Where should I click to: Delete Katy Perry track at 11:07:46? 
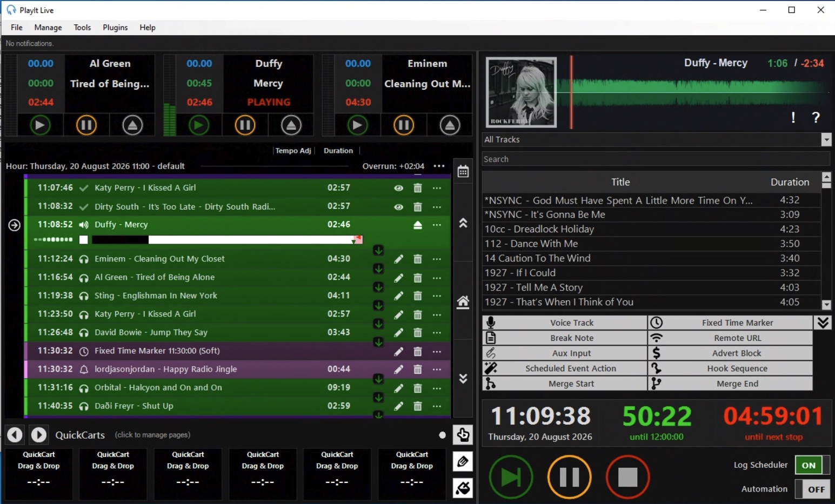418,188
